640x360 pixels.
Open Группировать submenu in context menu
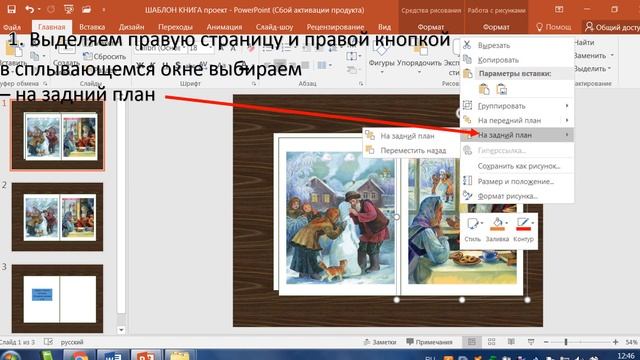[517, 106]
